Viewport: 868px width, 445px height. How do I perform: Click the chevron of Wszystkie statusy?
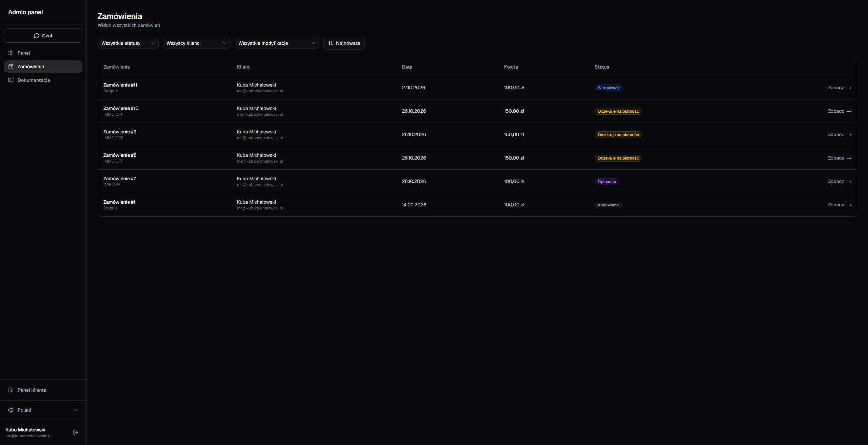pos(153,43)
